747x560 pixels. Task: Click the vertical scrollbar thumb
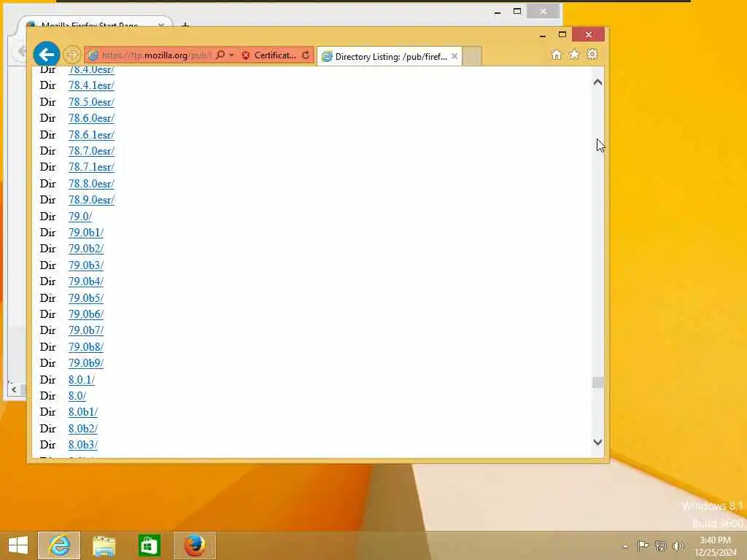[598, 382]
